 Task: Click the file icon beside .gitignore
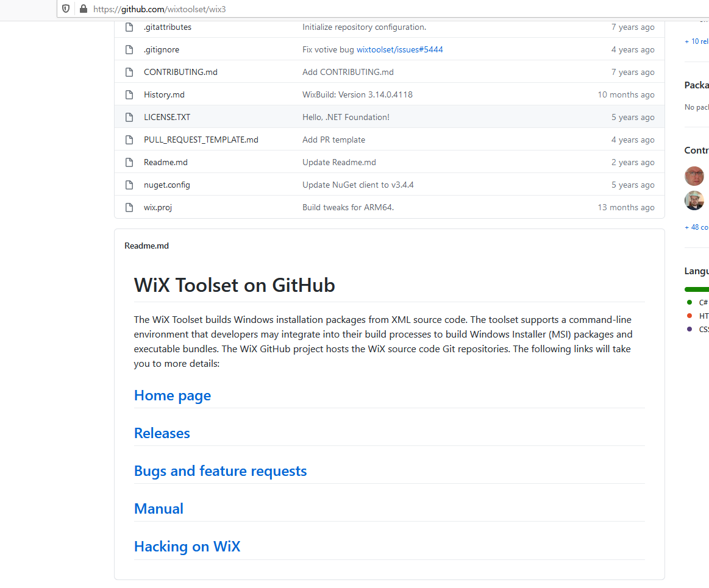(x=129, y=50)
